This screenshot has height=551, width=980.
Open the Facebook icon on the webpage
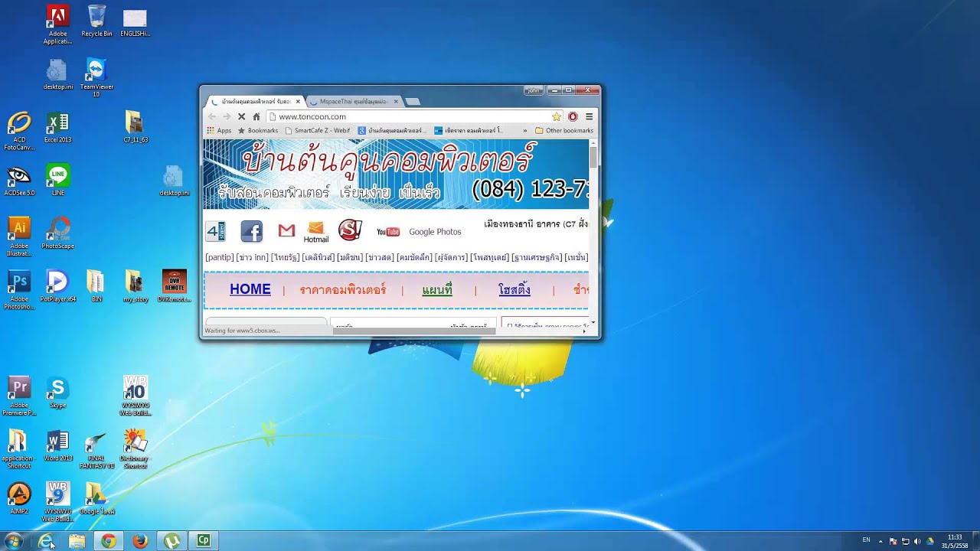tap(251, 231)
